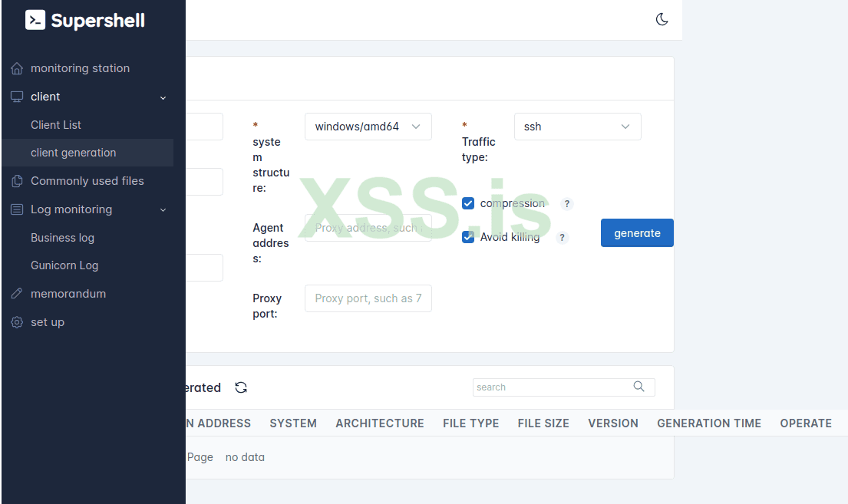
Task: Select the monitoring station home icon
Action: point(16,68)
